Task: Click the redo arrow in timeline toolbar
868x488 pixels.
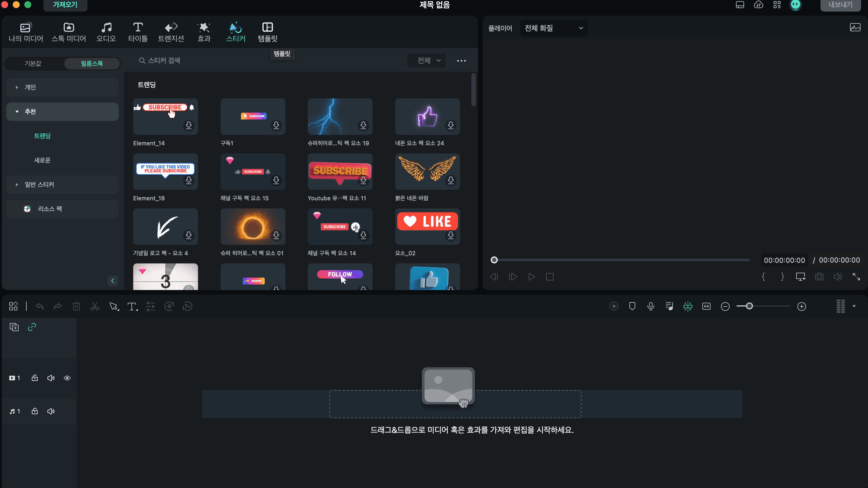Action: click(x=58, y=306)
